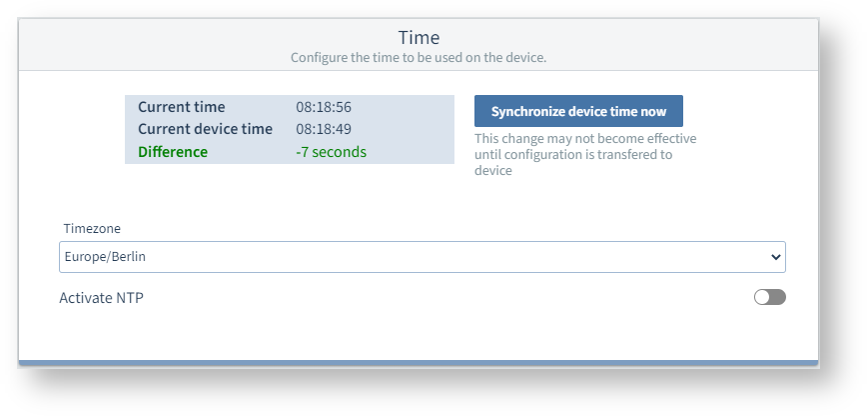Click the Current time label

pos(181,107)
